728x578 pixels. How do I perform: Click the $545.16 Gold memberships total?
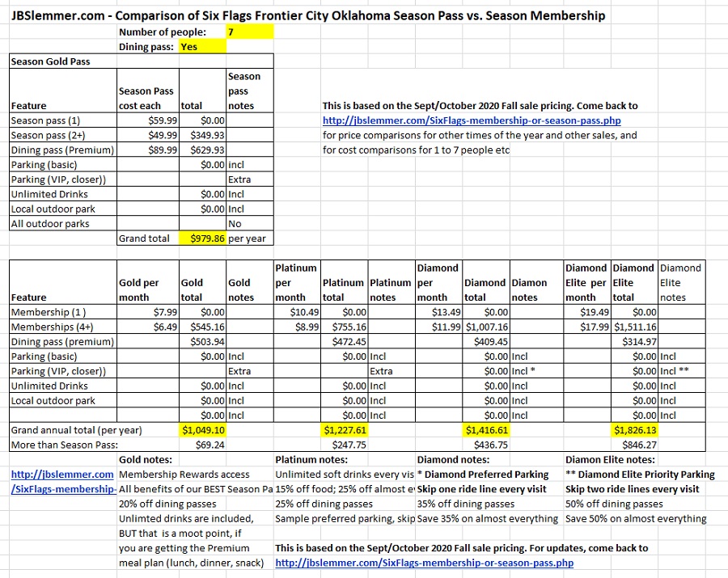203,327
